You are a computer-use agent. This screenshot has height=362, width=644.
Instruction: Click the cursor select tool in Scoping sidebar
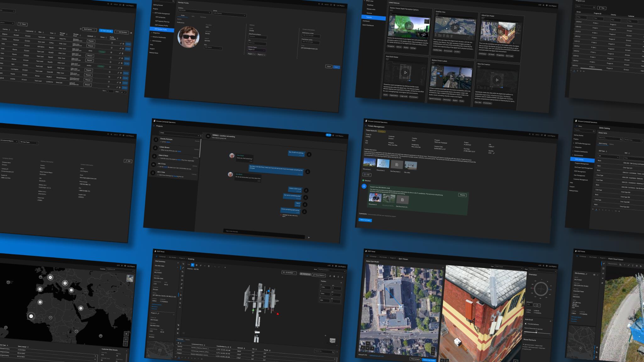point(183,264)
